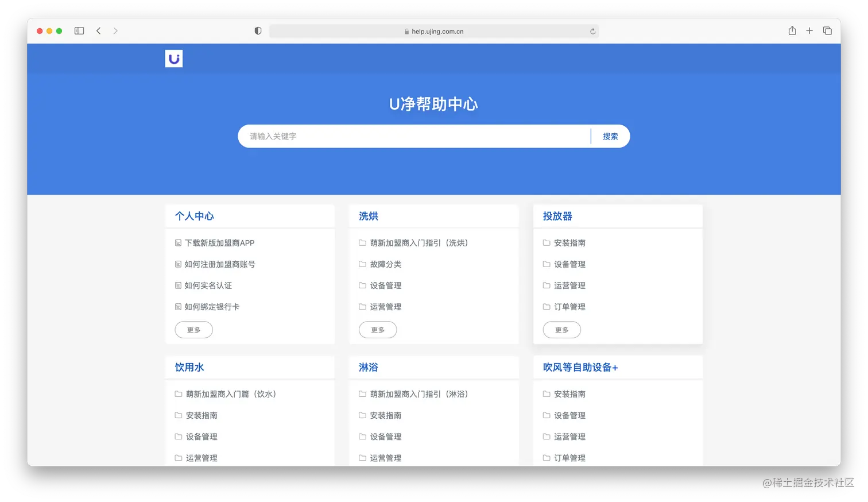Open folder 萌新加盟商入门篇（饮水）
The image size is (868, 502).
coord(231,394)
